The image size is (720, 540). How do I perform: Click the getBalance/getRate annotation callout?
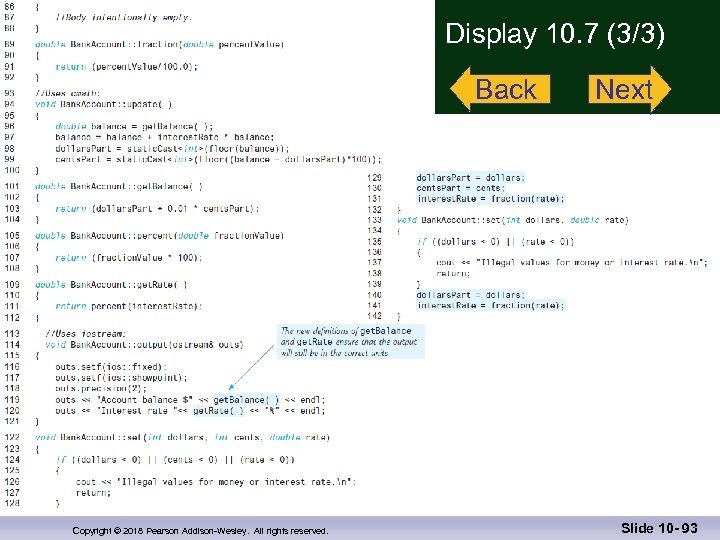350,342
